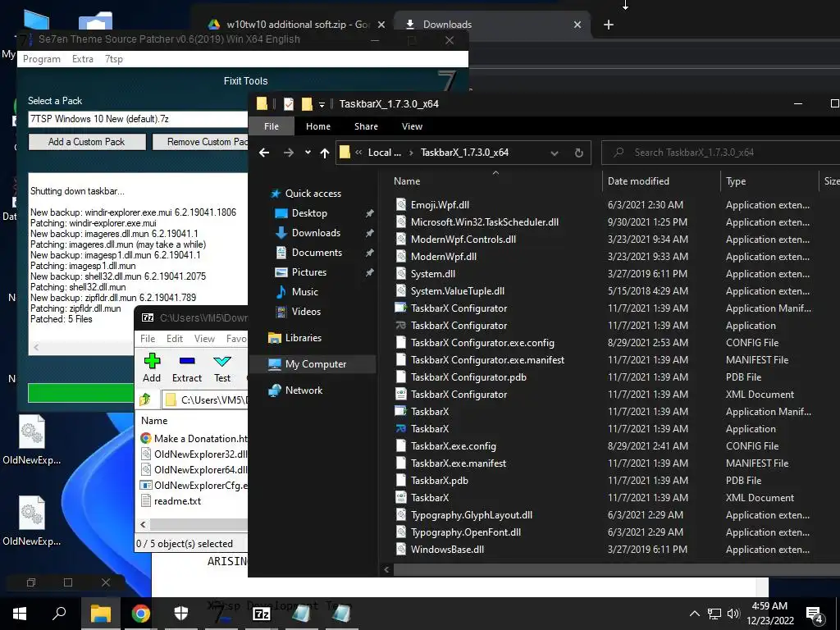The width and height of the screenshot is (840, 630).
Task: Show hidden tray icons
Action: [x=694, y=614]
